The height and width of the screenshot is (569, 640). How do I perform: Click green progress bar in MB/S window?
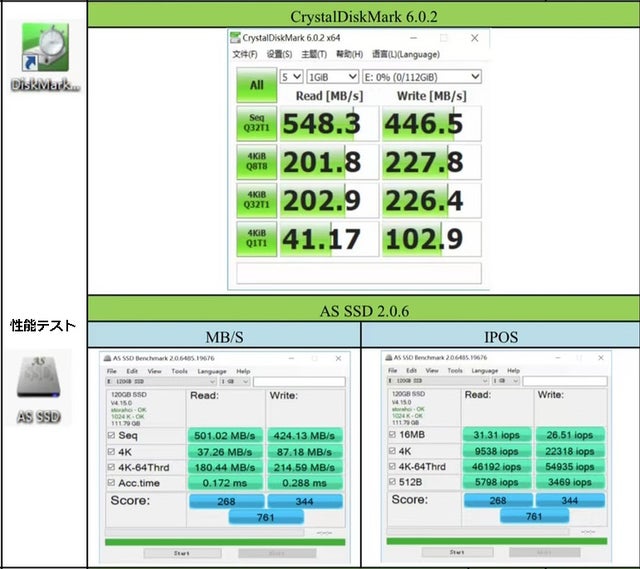(x=225, y=542)
